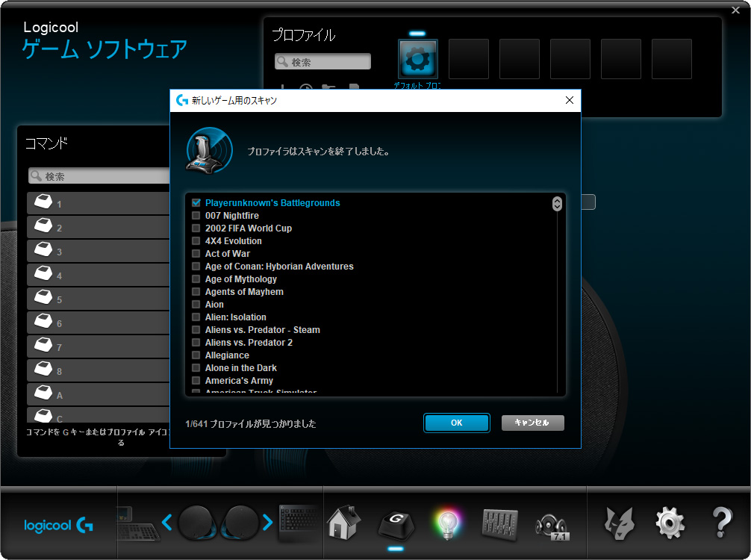Select the left headset device
Viewport: 751px width, 560px height.
coord(197,523)
